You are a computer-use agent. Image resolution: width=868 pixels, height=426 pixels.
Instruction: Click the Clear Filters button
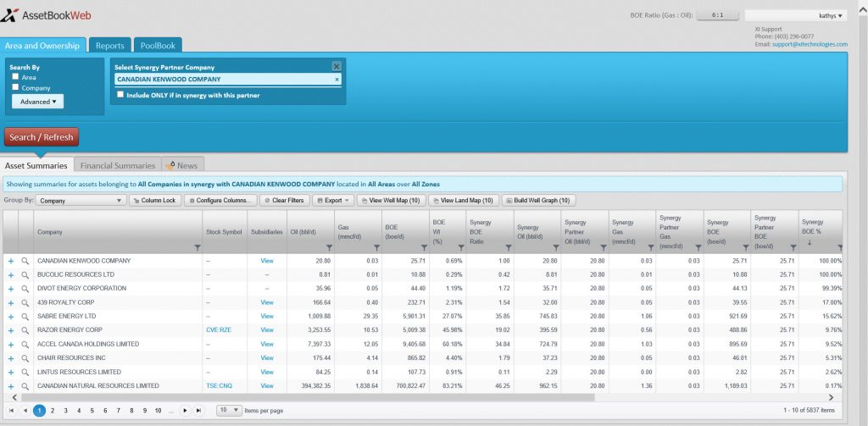click(x=284, y=201)
